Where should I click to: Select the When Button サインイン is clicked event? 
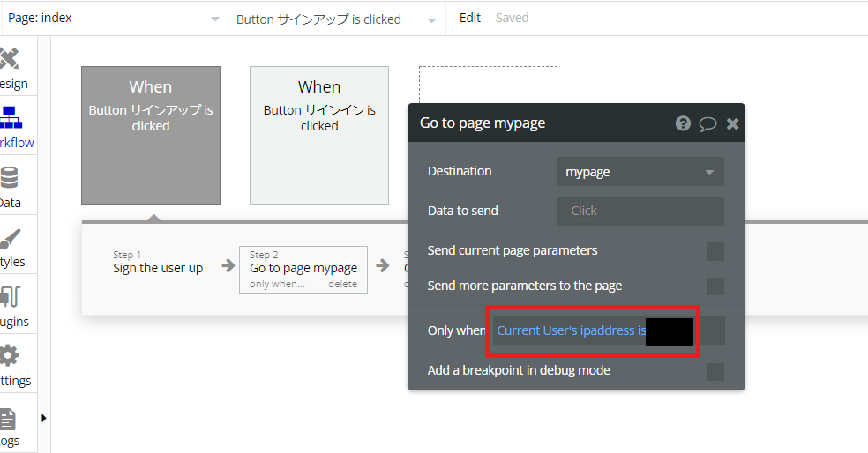[x=319, y=136]
